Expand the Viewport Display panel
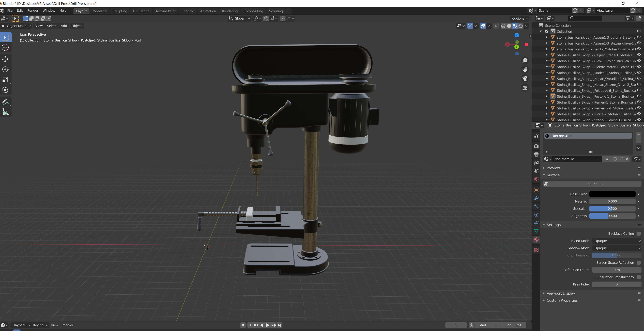 tap(560, 293)
